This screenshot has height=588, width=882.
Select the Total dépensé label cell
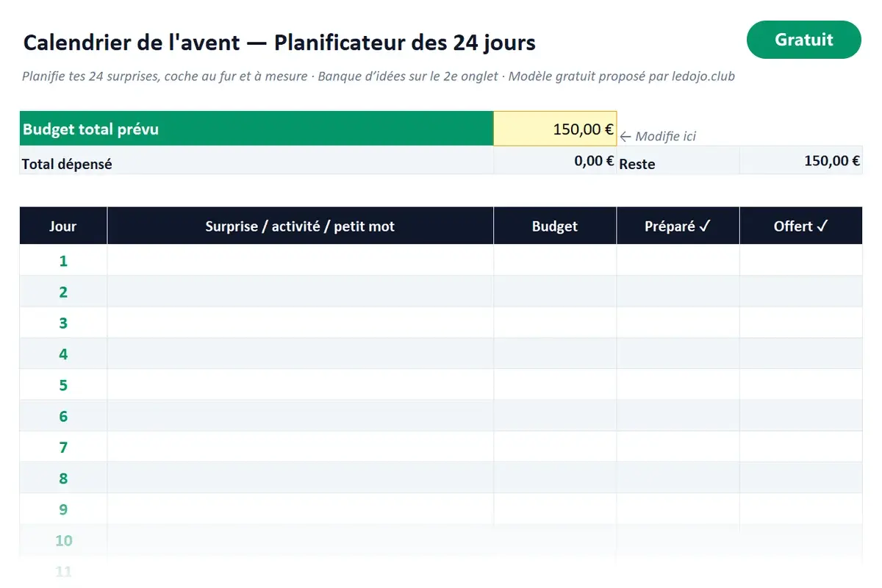pos(257,160)
